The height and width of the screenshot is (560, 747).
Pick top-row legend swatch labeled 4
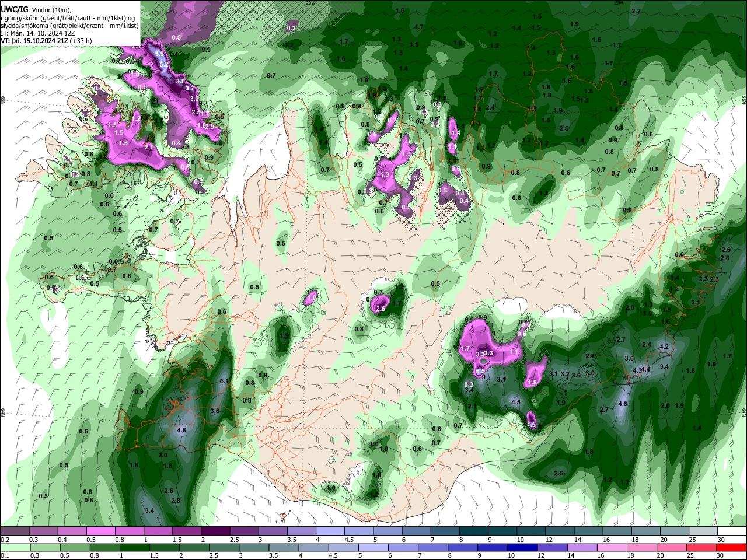click(330, 531)
